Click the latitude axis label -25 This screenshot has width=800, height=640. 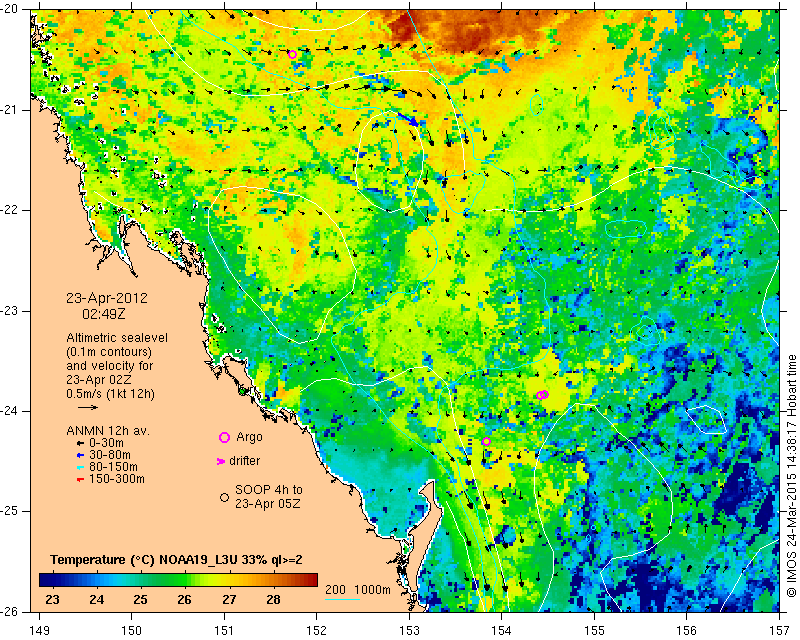10,511
